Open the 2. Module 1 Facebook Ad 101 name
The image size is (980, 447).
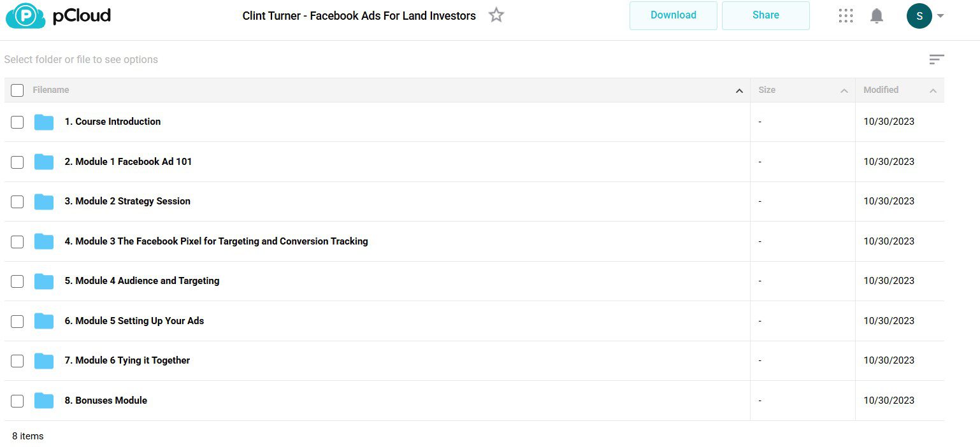[x=128, y=162]
